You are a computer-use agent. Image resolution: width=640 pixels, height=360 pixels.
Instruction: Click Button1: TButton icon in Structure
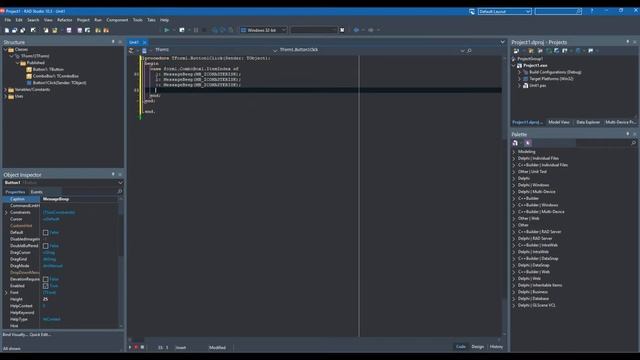(29, 69)
